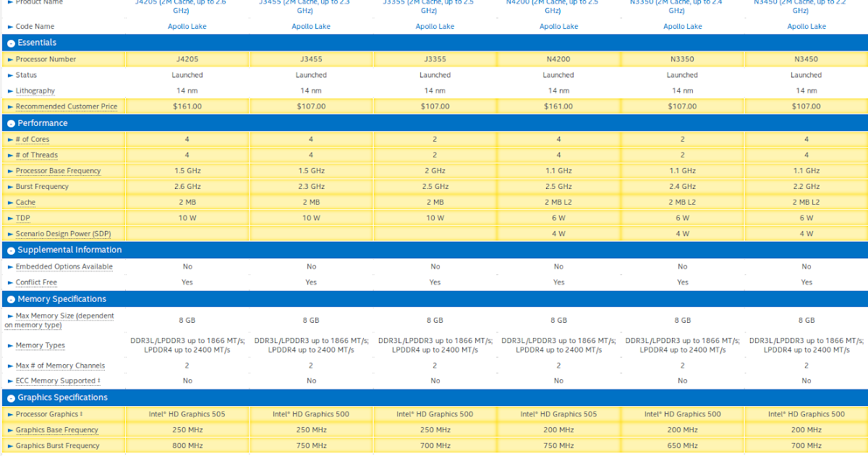Screen dimensions: 868x456
Task: Click the N3350 processor number cell
Action: [x=683, y=59]
